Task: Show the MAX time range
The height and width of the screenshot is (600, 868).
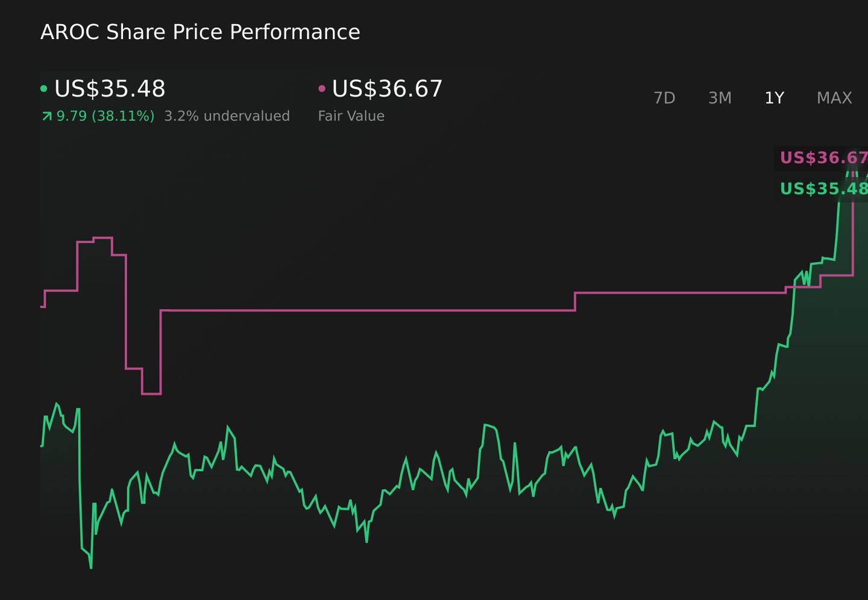Action: [x=834, y=98]
